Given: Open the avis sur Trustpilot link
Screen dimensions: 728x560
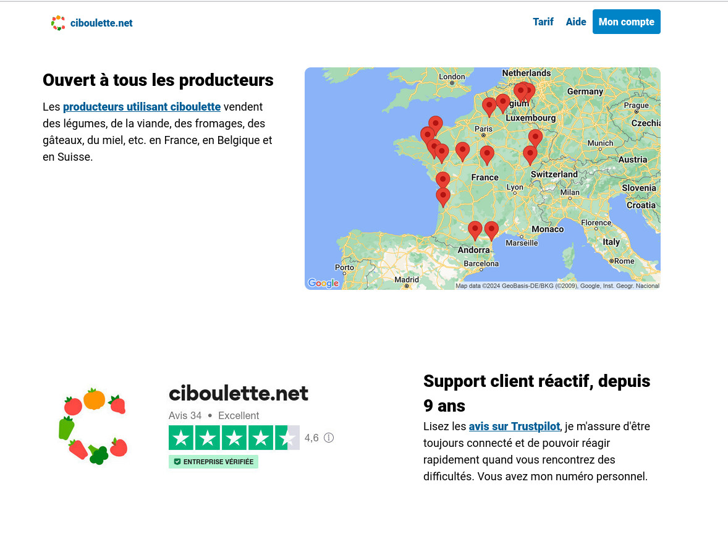Looking at the screenshot, I should [514, 426].
